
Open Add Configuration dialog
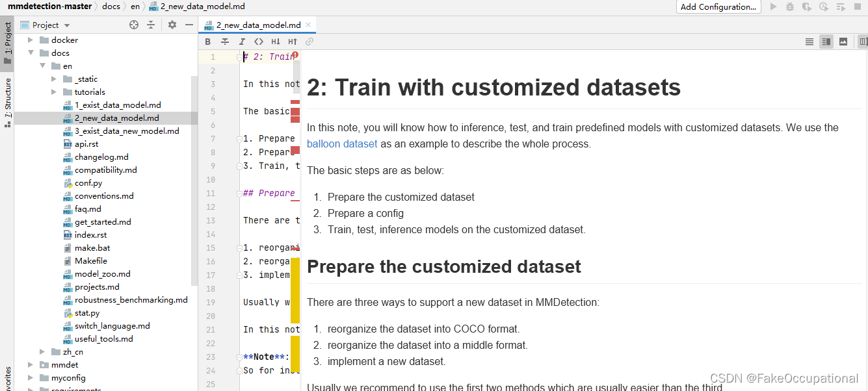[x=718, y=6]
